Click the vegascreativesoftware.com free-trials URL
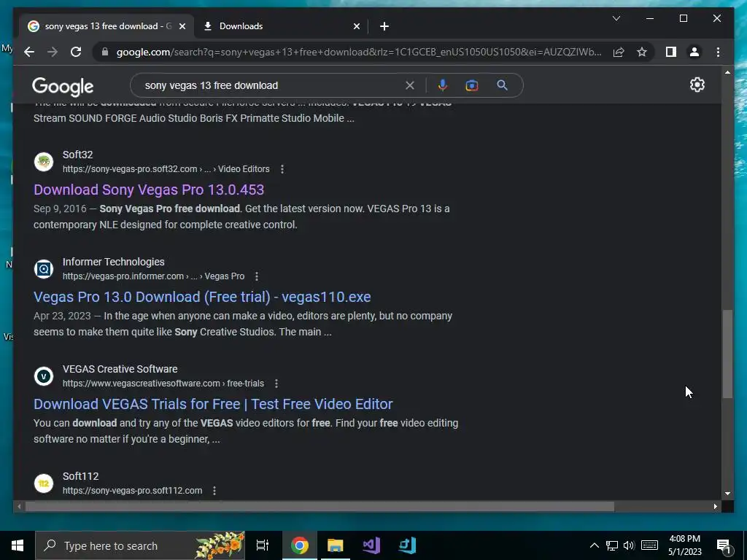747x560 pixels. pos(163,384)
